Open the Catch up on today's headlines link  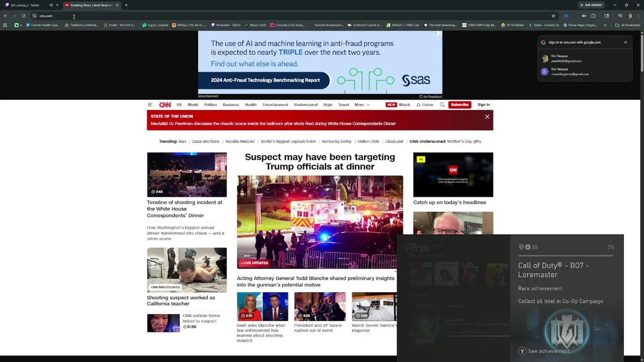(x=450, y=202)
